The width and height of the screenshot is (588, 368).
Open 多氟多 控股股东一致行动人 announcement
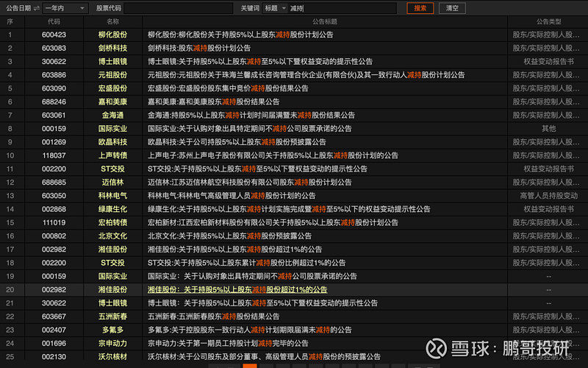point(250,330)
